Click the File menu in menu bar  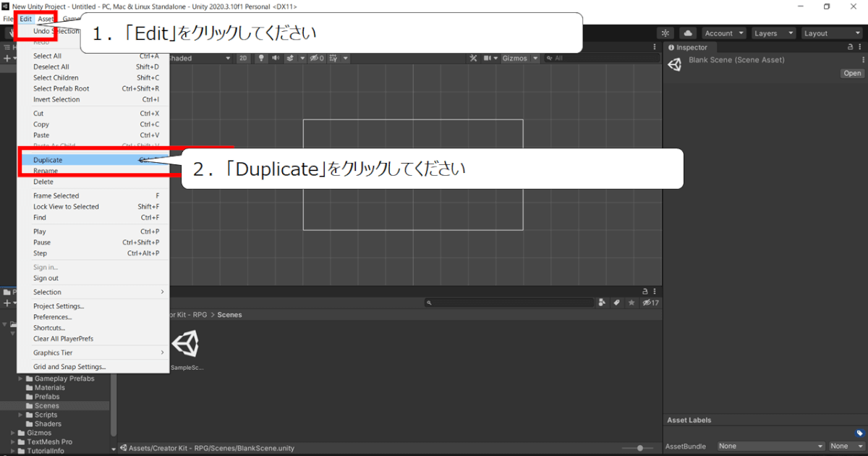click(x=9, y=19)
